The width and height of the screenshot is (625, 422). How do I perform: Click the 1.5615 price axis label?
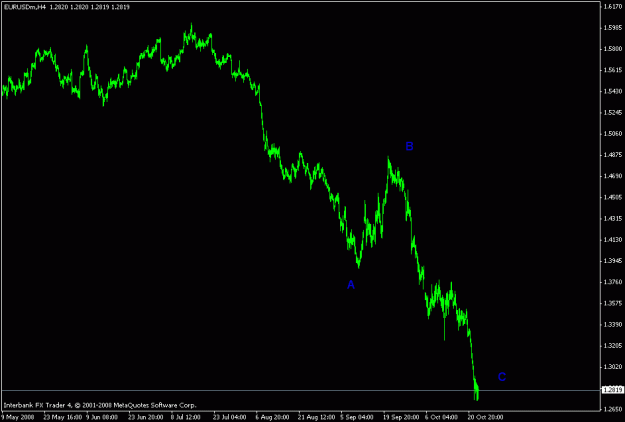(613, 70)
